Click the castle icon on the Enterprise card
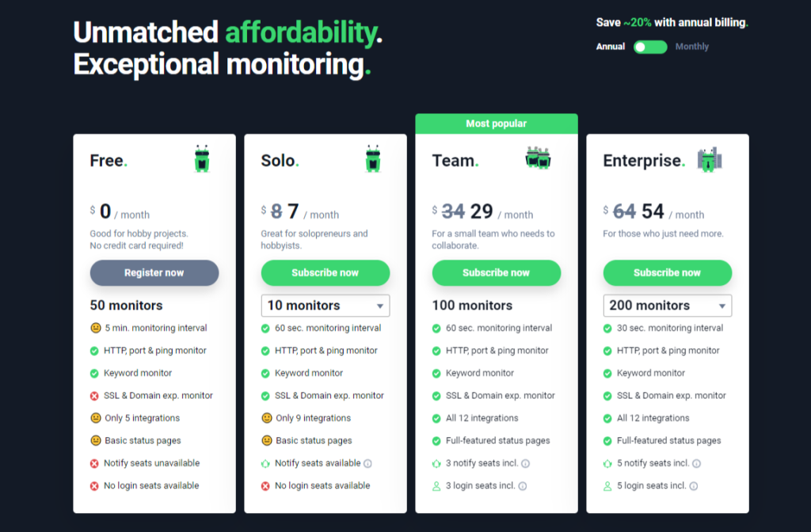Screen dimensions: 811x532 click(x=710, y=158)
